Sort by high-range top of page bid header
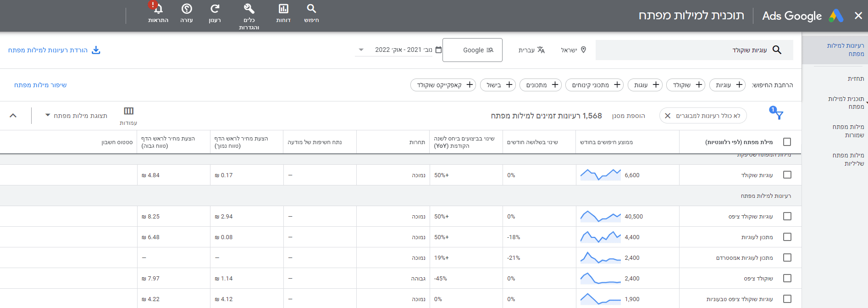The width and height of the screenshot is (868, 308). tap(168, 142)
